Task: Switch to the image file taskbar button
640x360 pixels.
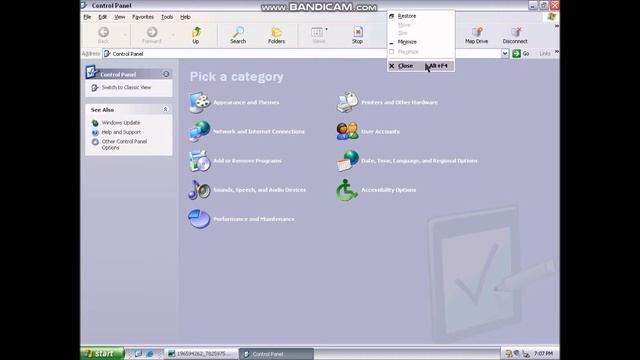Action: coord(202,354)
